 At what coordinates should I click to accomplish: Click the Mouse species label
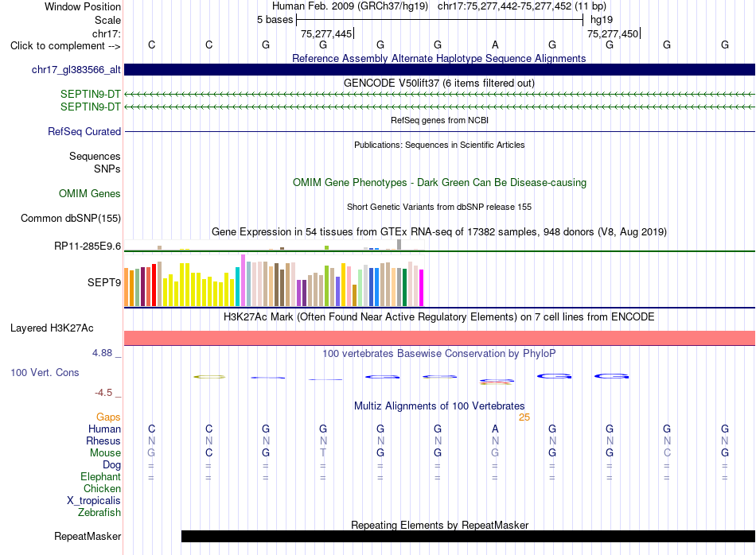[x=105, y=453]
